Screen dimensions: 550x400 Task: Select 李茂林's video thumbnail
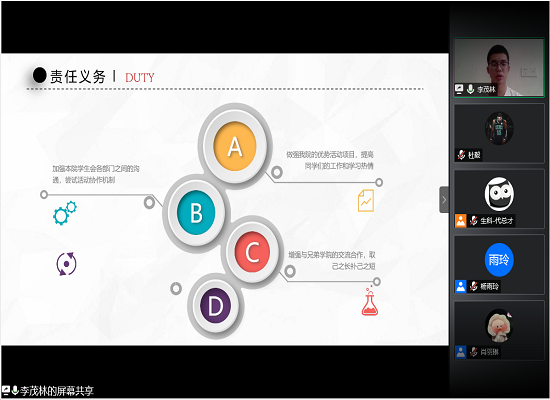[499, 67]
